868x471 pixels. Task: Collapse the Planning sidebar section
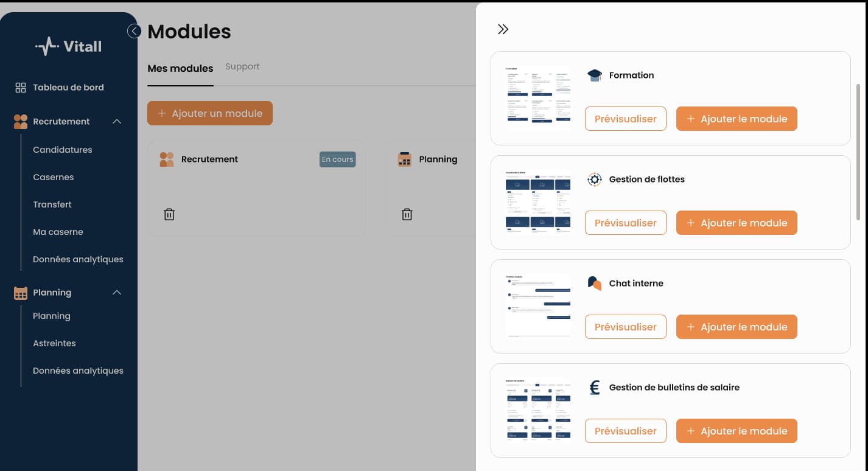pos(117,293)
